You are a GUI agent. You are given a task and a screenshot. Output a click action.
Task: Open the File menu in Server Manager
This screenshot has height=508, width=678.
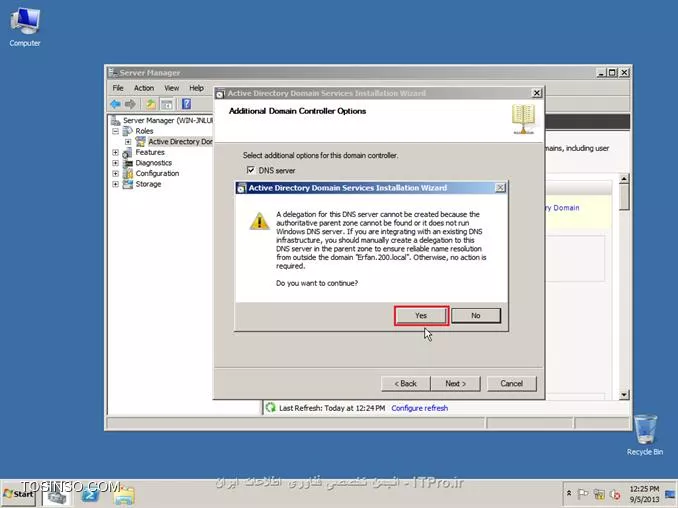pyautogui.click(x=118, y=88)
